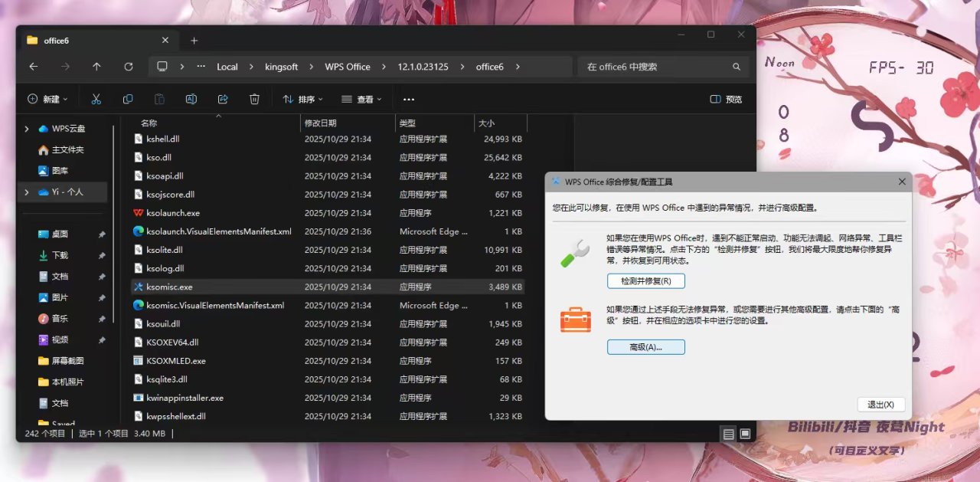Sort by the 名称 column header
This screenshot has width=980, height=482.
pyautogui.click(x=217, y=123)
